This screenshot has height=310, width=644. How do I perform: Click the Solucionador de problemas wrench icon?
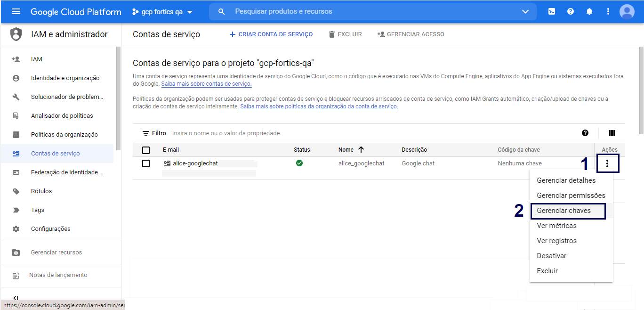pos(16,97)
